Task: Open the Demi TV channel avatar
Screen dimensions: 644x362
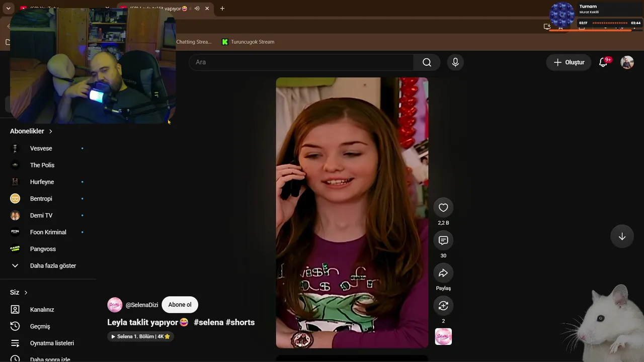Action: pyautogui.click(x=15, y=215)
